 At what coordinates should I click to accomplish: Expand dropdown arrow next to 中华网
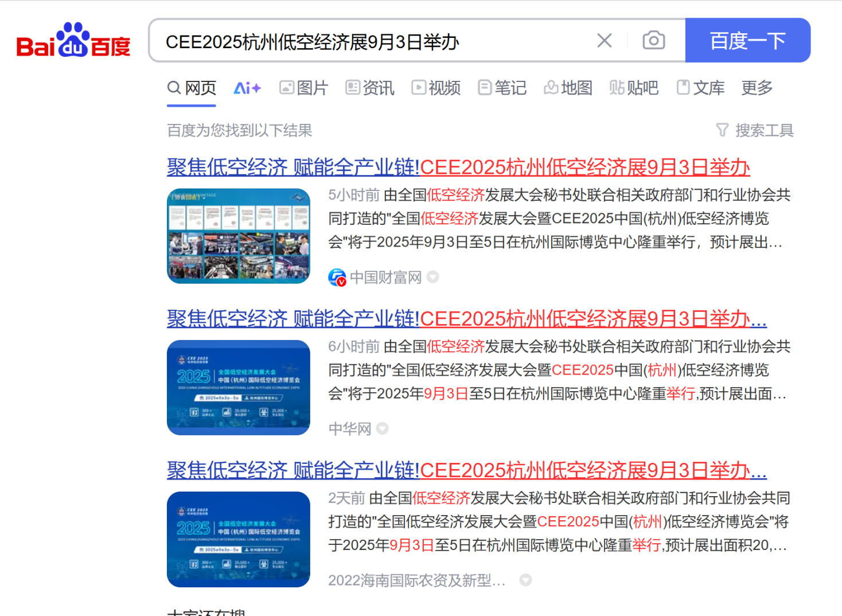(383, 428)
